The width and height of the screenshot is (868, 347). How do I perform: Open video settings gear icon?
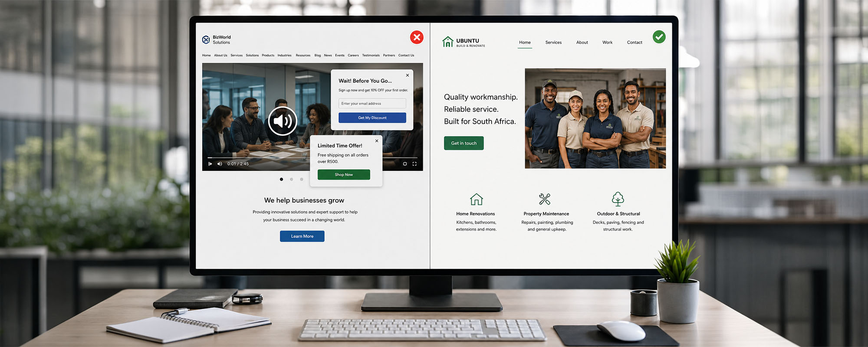tap(405, 164)
